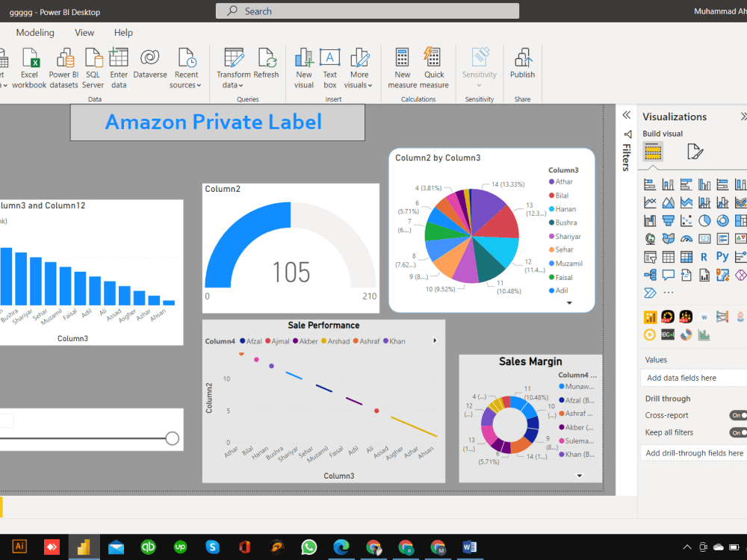
Task: Insert the Q&A speech-bubble visual
Action: (x=668, y=275)
